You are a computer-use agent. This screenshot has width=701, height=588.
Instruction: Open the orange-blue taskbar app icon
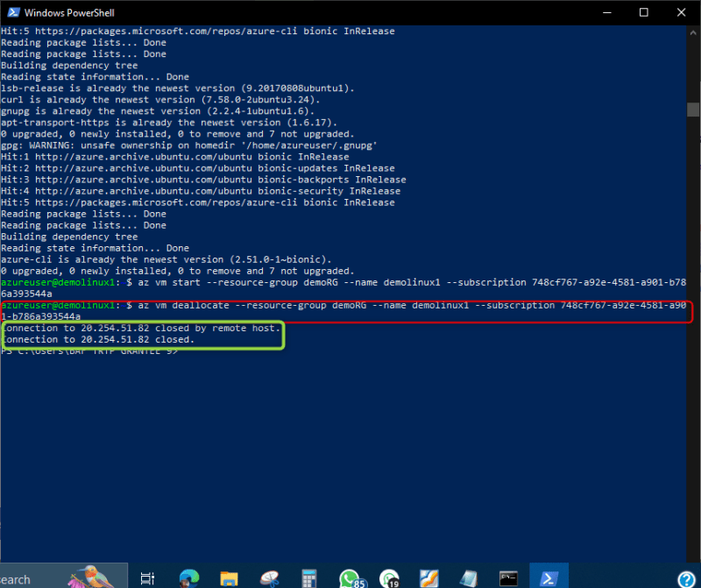[428, 578]
